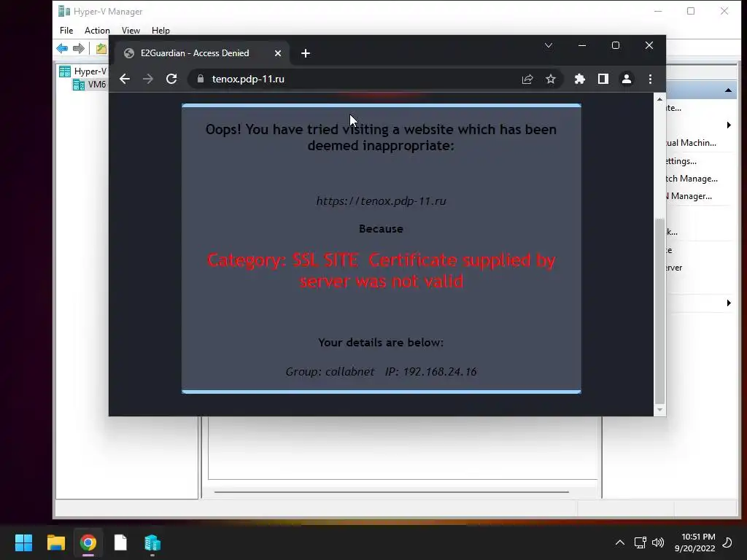Click Hyper-V Manager taskbar icon

click(152, 542)
